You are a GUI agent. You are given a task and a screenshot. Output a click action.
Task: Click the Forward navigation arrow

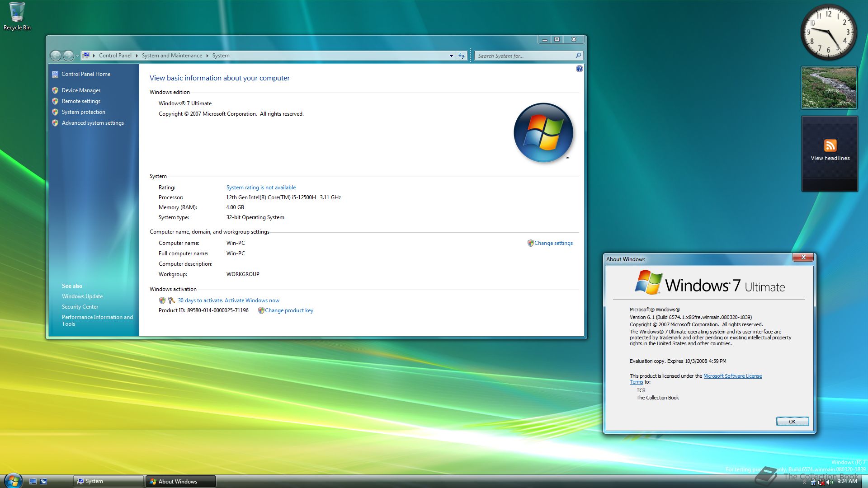point(68,56)
